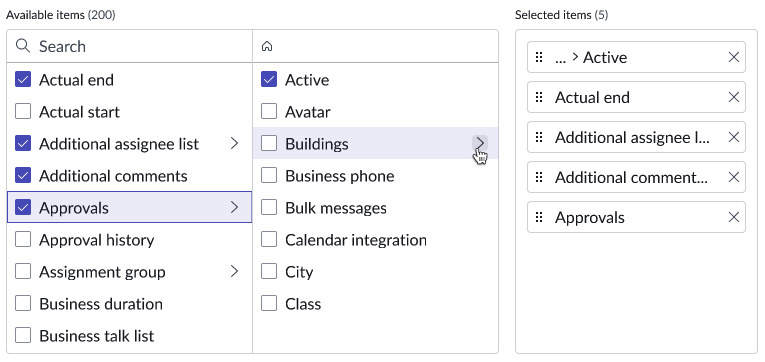The height and width of the screenshot is (362, 765).
Task: Uncheck the Active checkbox
Action: pyautogui.click(x=269, y=80)
